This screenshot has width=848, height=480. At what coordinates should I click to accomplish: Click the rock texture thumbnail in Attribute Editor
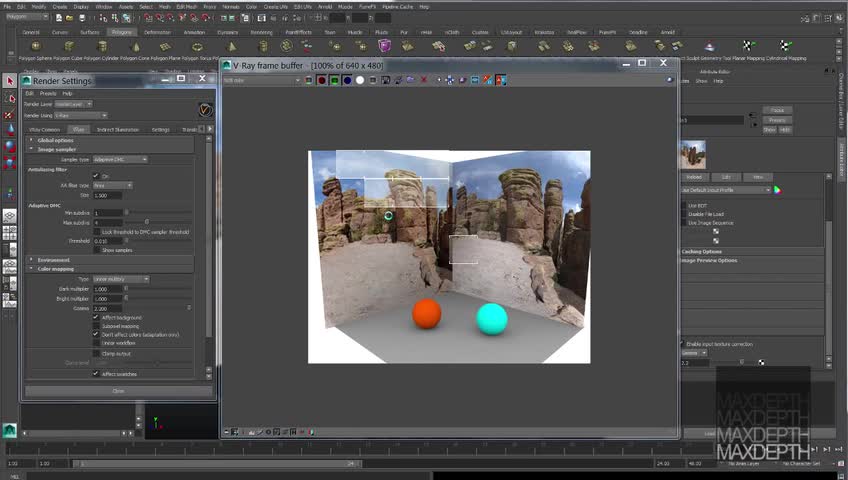(692, 155)
